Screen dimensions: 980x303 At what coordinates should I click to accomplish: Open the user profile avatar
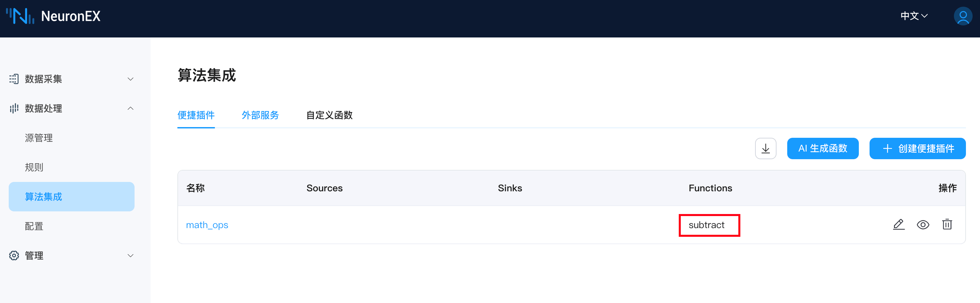[x=963, y=16]
